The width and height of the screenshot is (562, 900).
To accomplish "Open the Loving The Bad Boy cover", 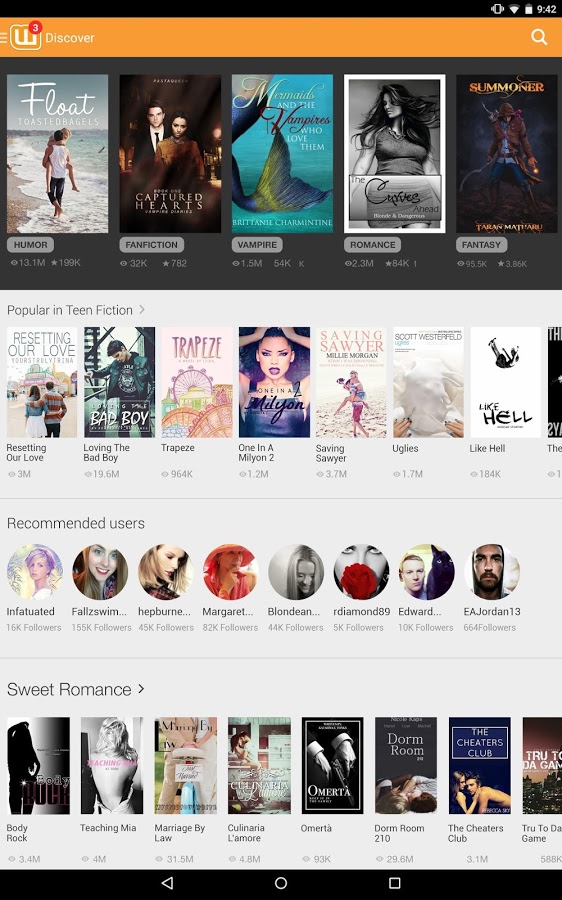I will point(119,382).
